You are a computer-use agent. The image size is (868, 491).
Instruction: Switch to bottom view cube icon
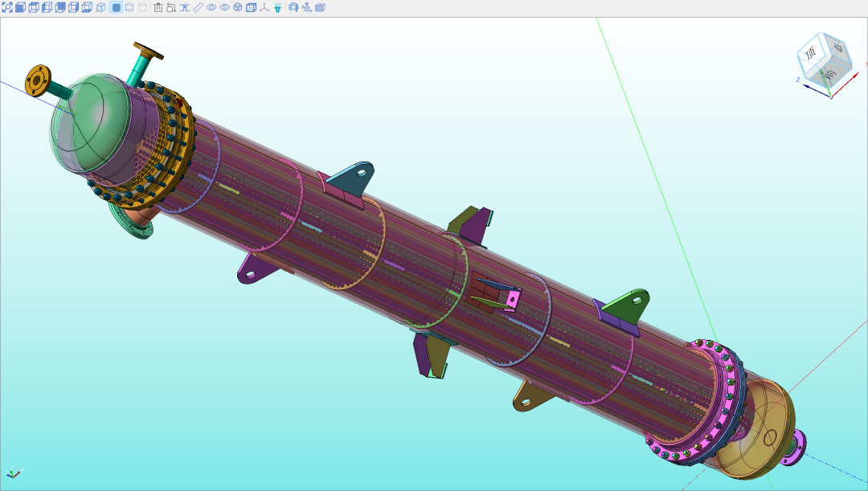pos(87,8)
